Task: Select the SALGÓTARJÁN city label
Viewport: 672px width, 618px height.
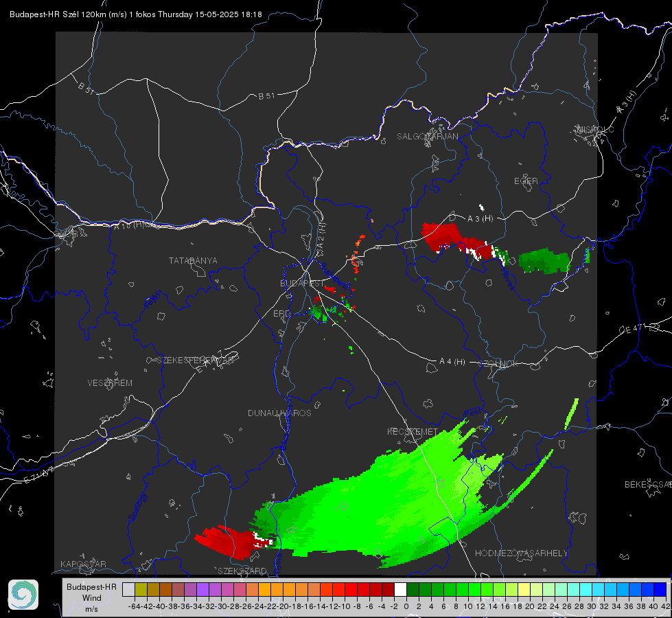Action: 427,137
